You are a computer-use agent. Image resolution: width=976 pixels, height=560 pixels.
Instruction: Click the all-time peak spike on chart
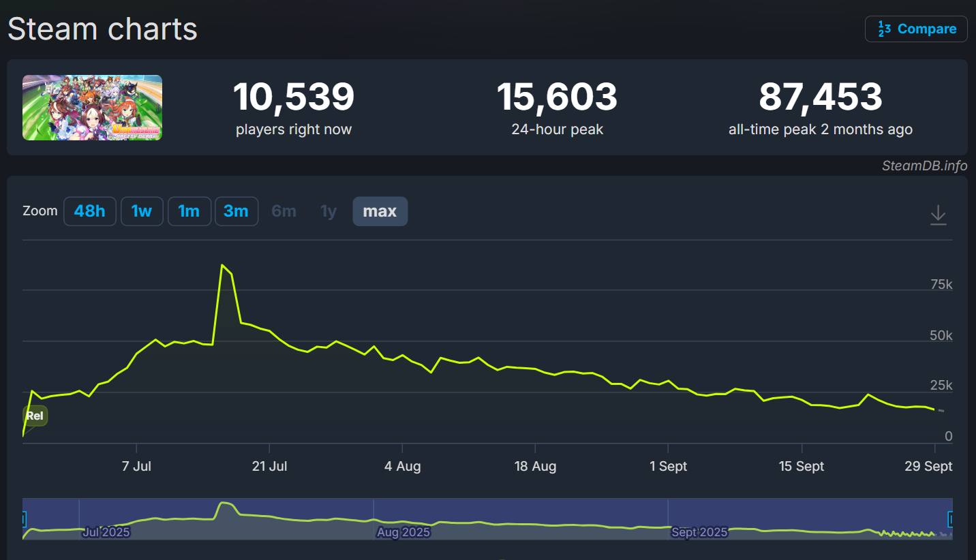(222, 265)
